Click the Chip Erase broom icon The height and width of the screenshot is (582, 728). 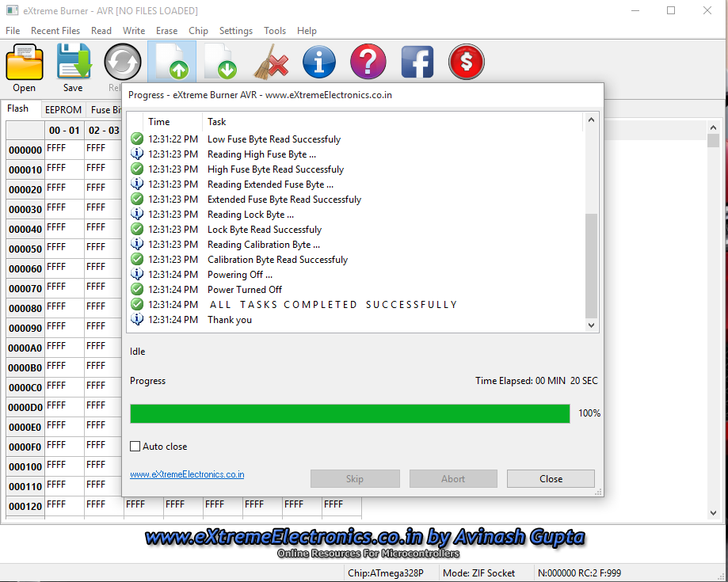click(x=271, y=62)
